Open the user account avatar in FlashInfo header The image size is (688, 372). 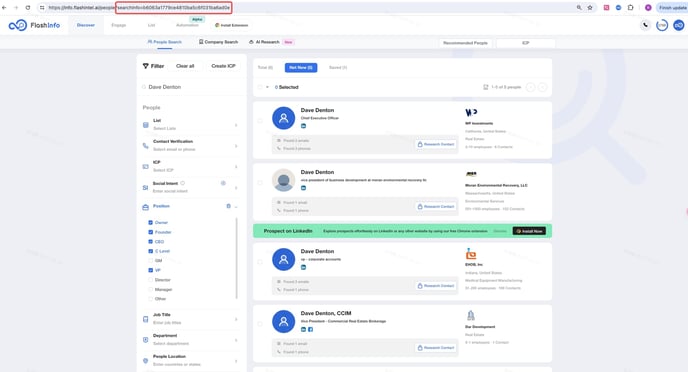tap(679, 25)
